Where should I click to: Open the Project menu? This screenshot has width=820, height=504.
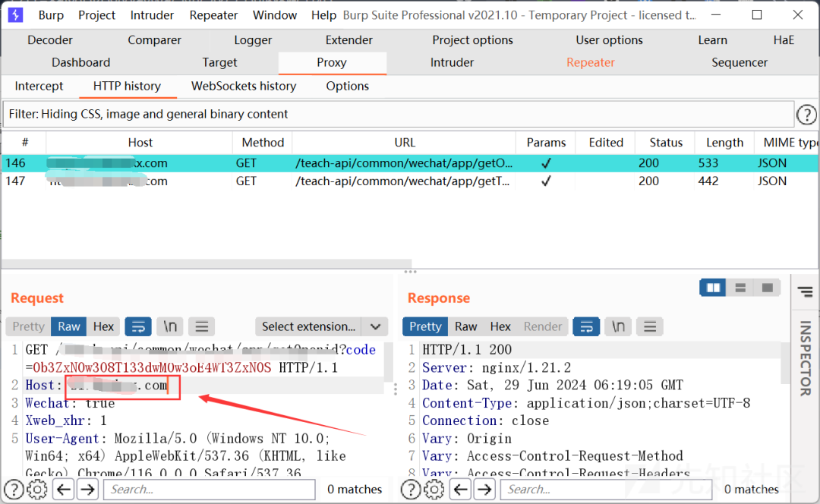pyautogui.click(x=96, y=15)
